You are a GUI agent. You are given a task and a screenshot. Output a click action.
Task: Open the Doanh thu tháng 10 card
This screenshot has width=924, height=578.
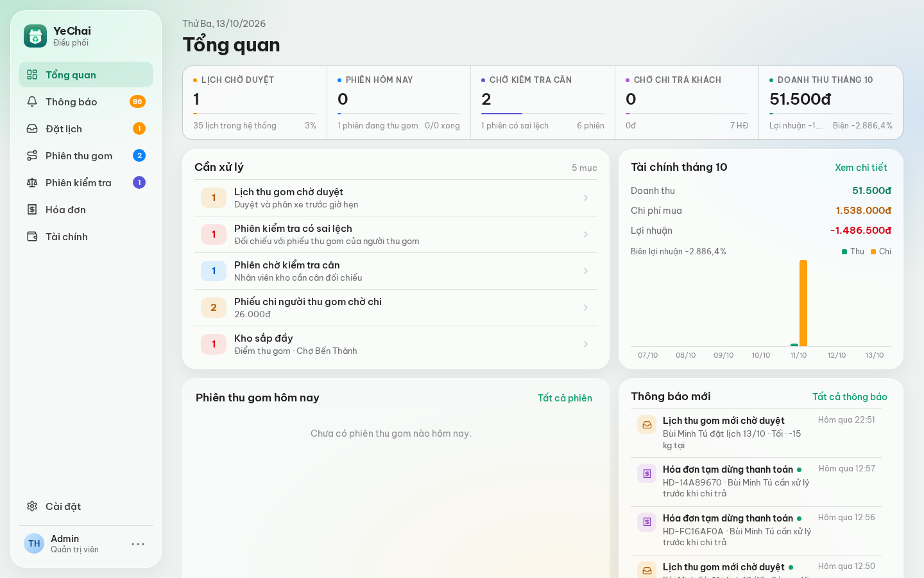tap(831, 103)
